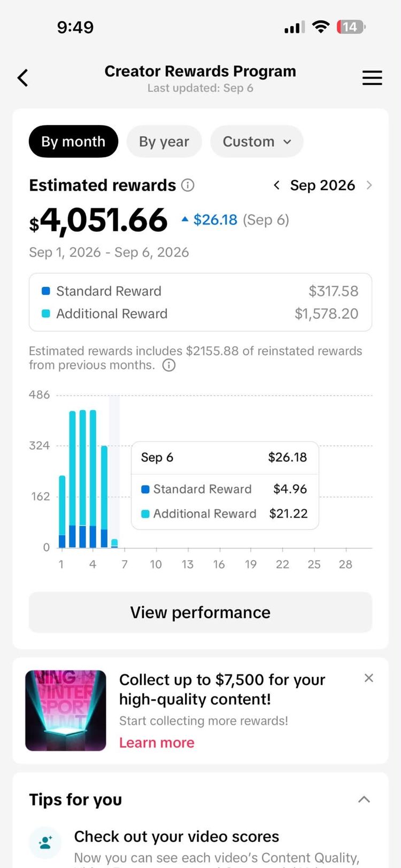Screen dimensions: 401x868
Task: Tap the back arrow icon
Action: [22, 78]
